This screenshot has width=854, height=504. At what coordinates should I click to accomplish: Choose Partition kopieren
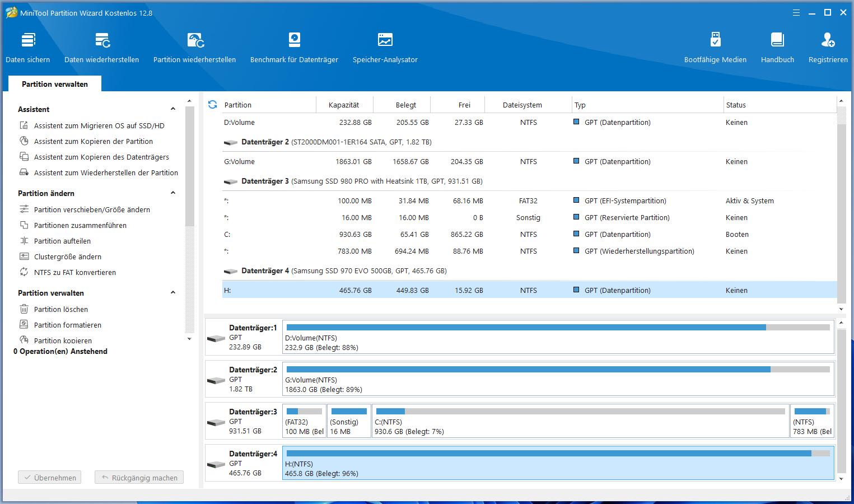63,340
